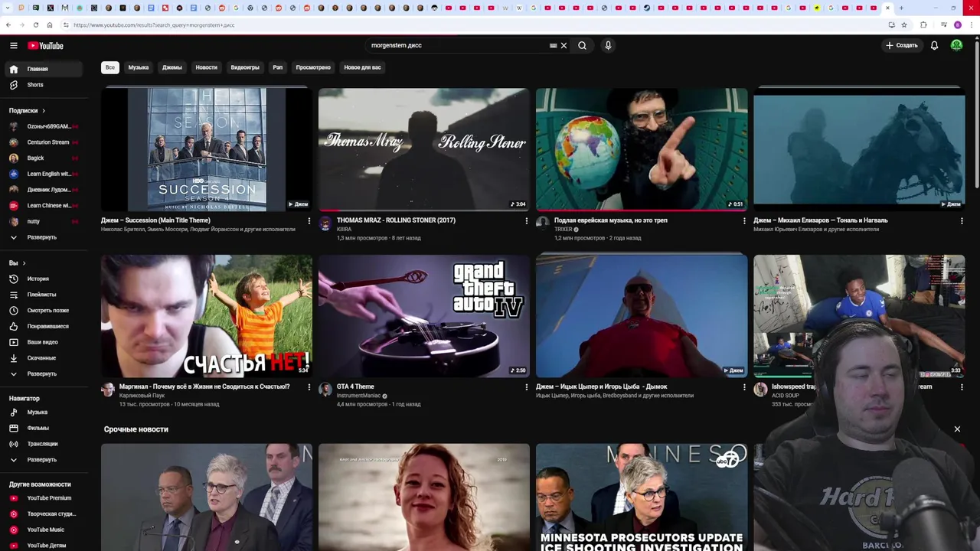
Task: Expand the Вы section with Развернуть
Action: 44,373
